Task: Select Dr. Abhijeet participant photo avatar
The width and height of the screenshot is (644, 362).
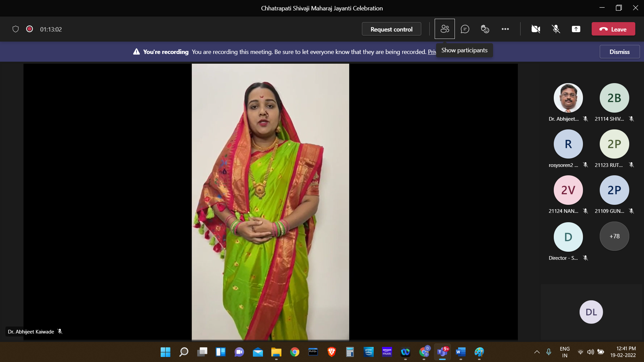Action: point(568,98)
